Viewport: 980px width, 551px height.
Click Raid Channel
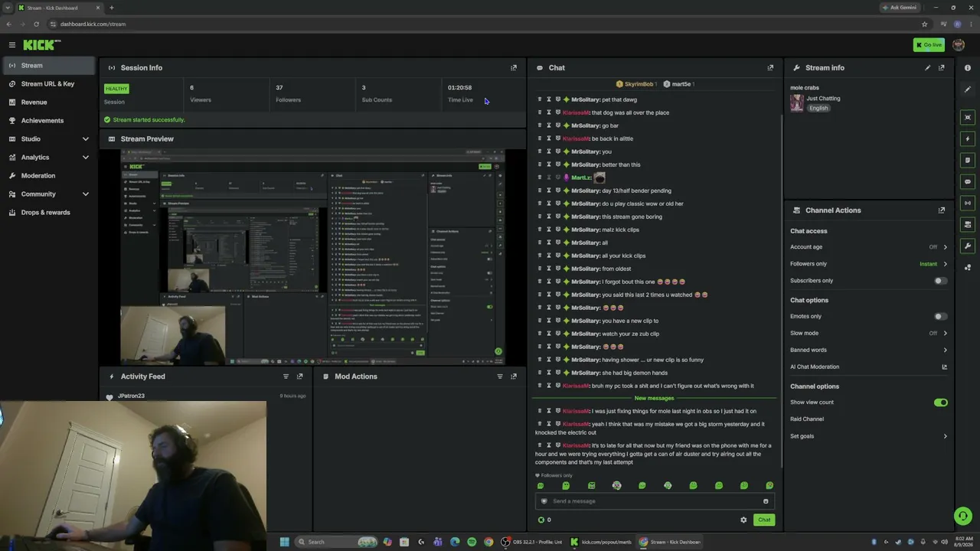[x=807, y=419]
